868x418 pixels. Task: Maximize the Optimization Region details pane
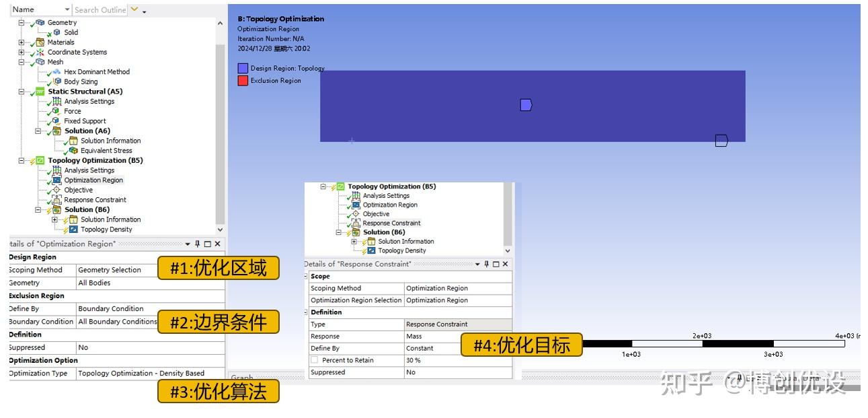click(x=208, y=244)
